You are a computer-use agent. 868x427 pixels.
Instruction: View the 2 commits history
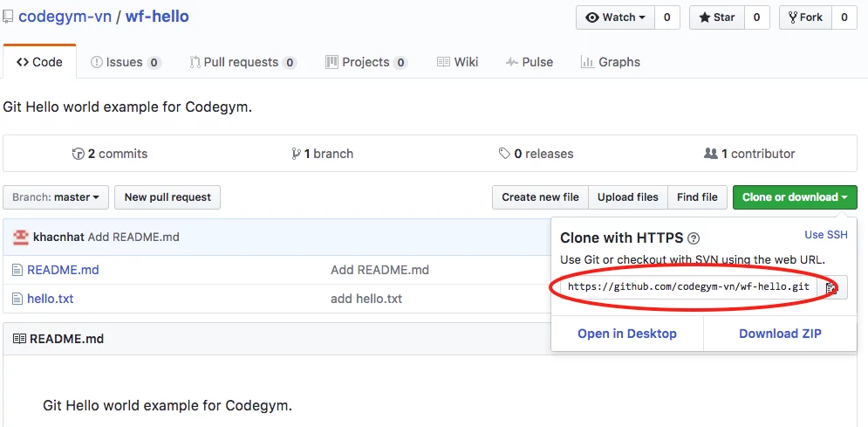pos(110,154)
